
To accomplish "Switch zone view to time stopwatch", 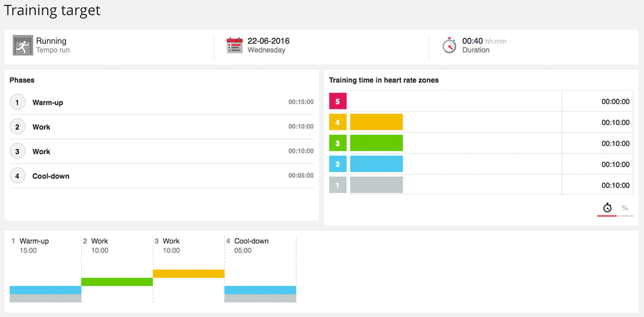I will tap(607, 208).
